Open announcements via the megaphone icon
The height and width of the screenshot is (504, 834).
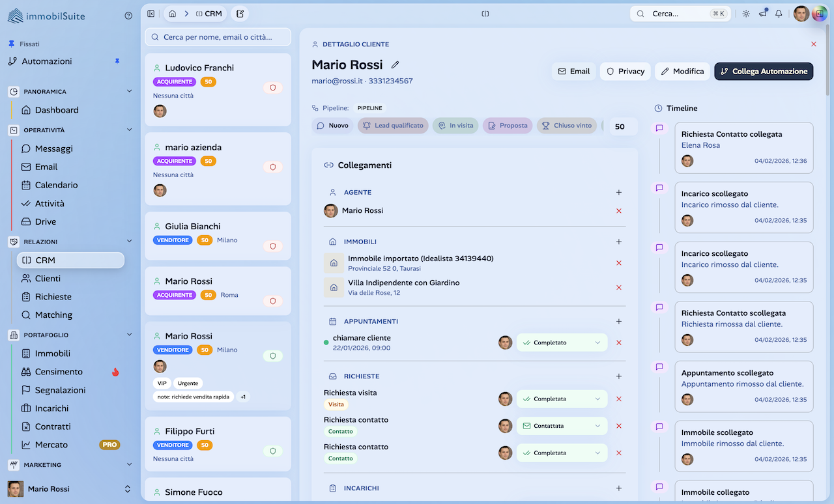pos(762,12)
